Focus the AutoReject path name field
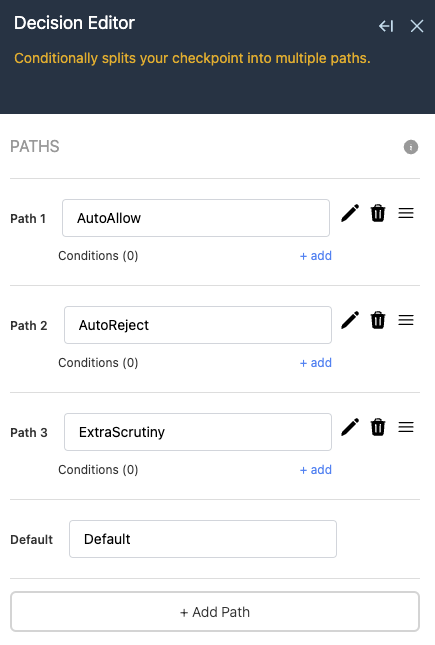This screenshot has height=645, width=435. coord(198,325)
